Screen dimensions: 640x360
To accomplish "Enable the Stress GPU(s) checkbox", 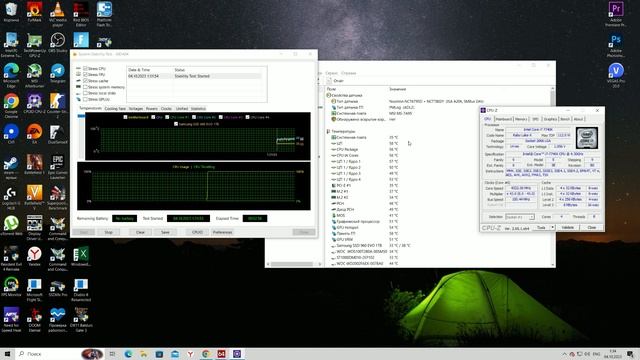I will (x=85, y=99).
